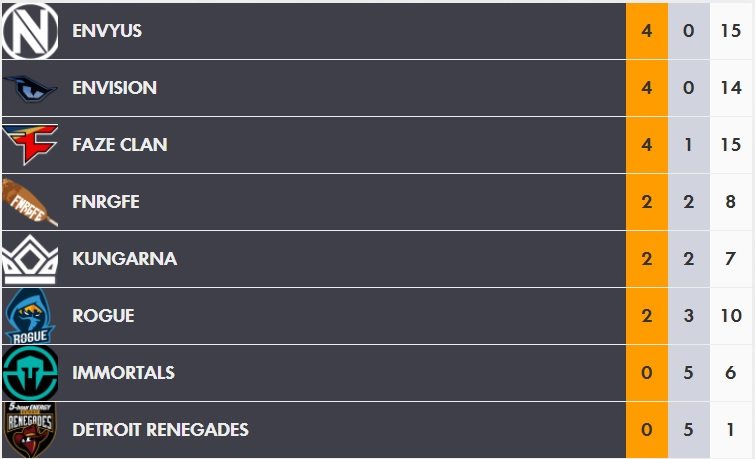Image resolution: width=755 pixels, height=459 pixels.
Task: Click the Envision blue eye logo
Action: (29, 89)
